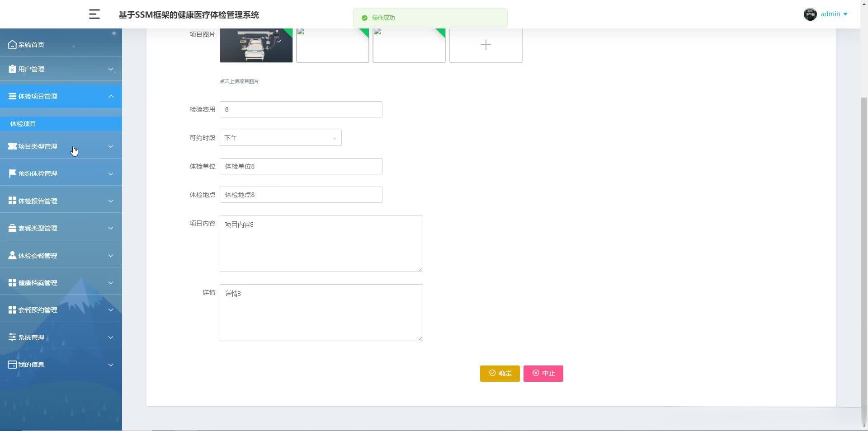Open the admin account dropdown arrow
The width and height of the screenshot is (868, 431).
pyautogui.click(x=845, y=14)
